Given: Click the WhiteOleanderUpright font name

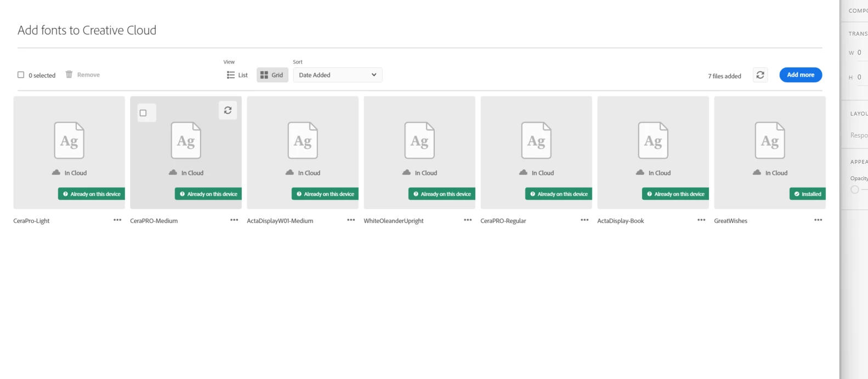Looking at the screenshot, I should coord(394,221).
